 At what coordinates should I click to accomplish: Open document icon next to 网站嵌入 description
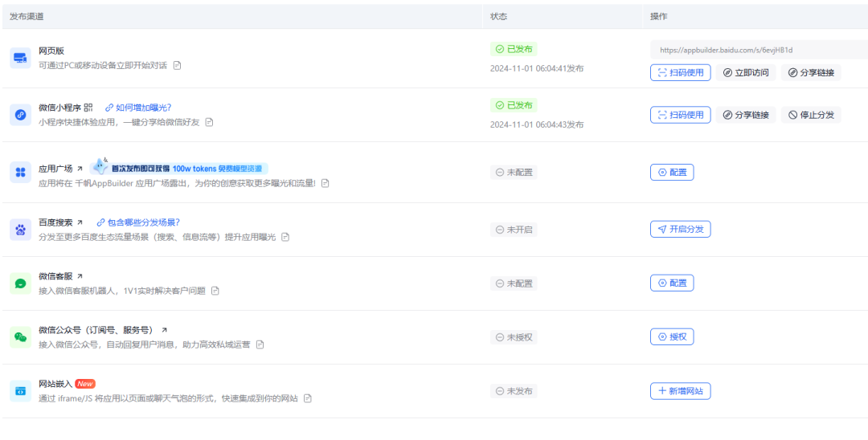(308, 398)
